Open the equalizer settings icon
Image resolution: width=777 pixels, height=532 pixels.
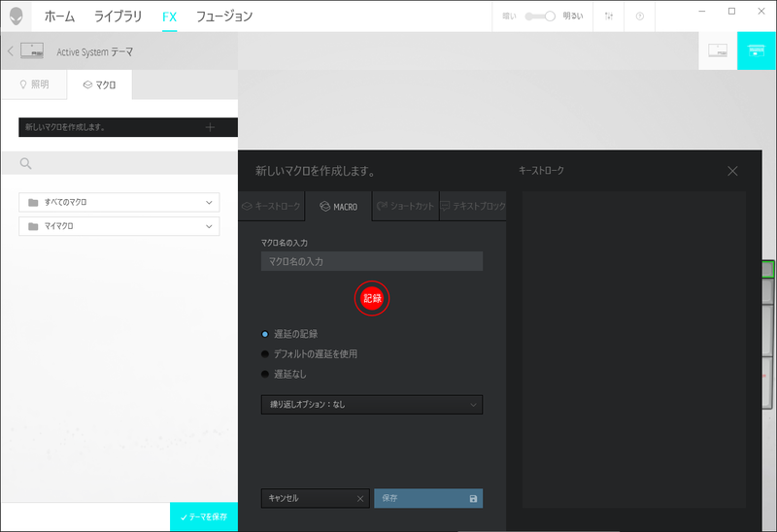(x=609, y=17)
